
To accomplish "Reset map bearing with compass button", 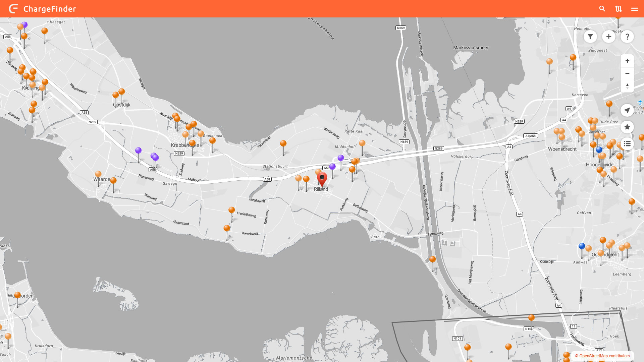I will pos(627,86).
